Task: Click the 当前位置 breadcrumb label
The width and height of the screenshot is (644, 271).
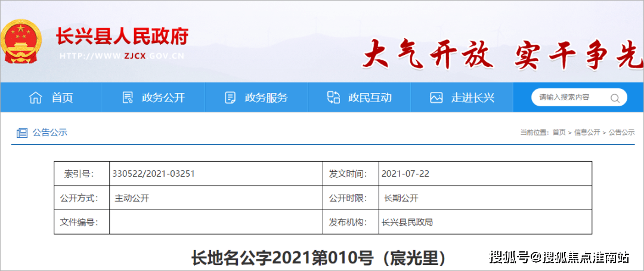Action: 535,133
